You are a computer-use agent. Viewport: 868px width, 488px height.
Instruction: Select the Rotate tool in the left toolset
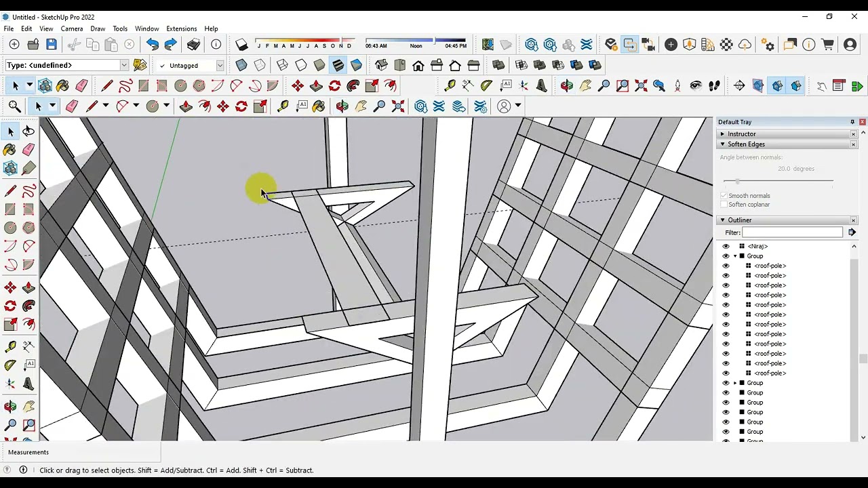pos(10,306)
